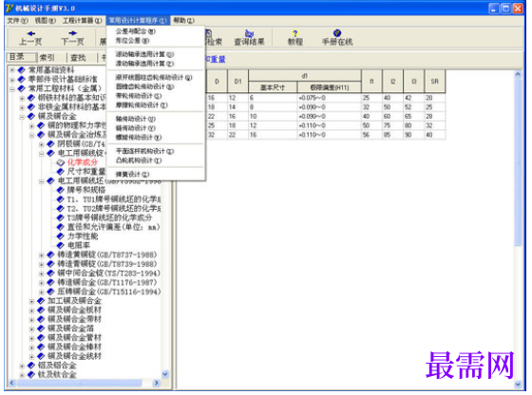Click the open-page icon beside 化学成分
532x395 pixels.
tap(61, 162)
